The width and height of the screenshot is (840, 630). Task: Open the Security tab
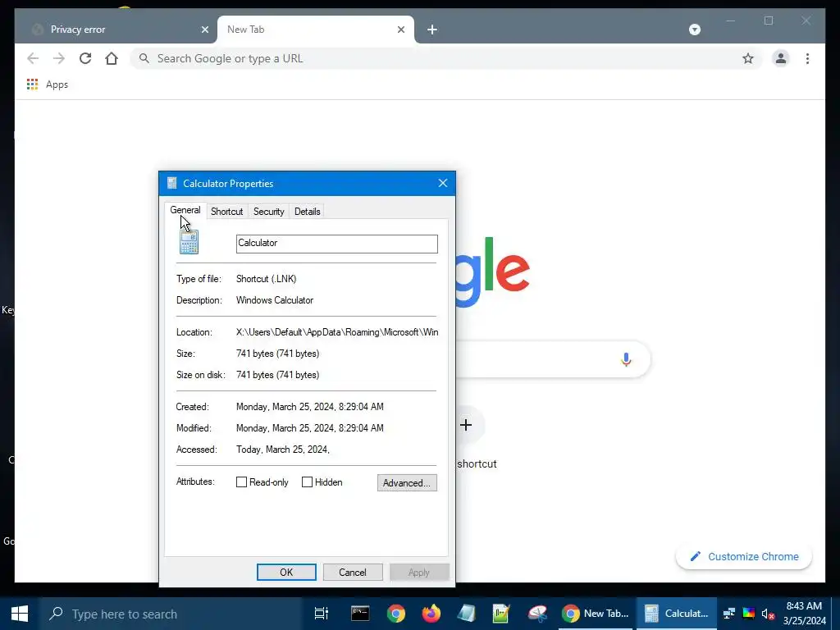268,212
